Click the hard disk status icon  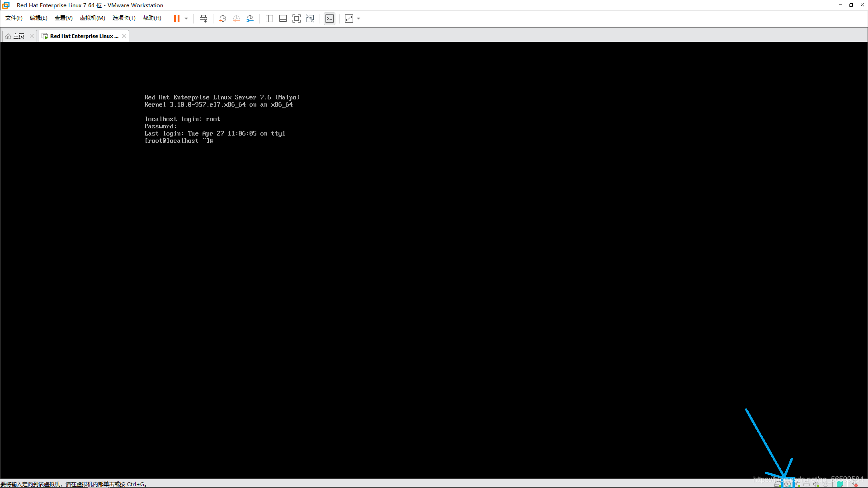(x=778, y=484)
